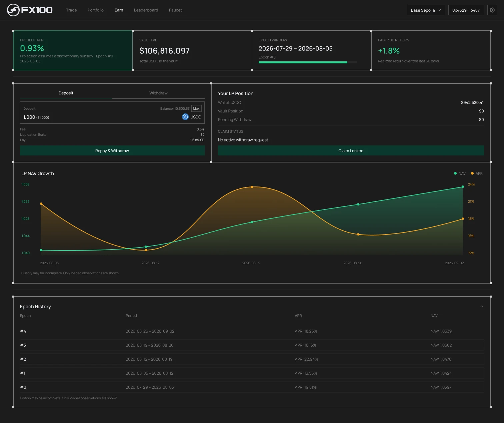Select epoch #1 row in Epoch History
Viewport: 504px width, 423px height.
pyautogui.click(x=252, y=373)
